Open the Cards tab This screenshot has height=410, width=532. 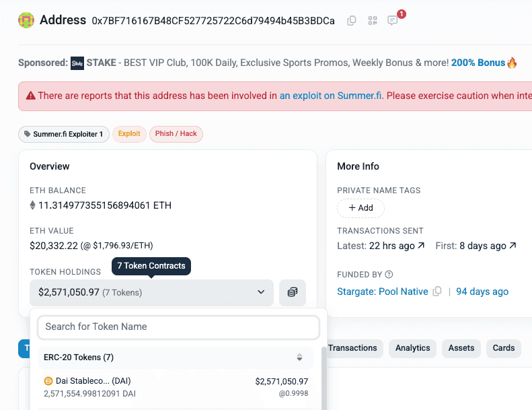[x=504, y=348]
